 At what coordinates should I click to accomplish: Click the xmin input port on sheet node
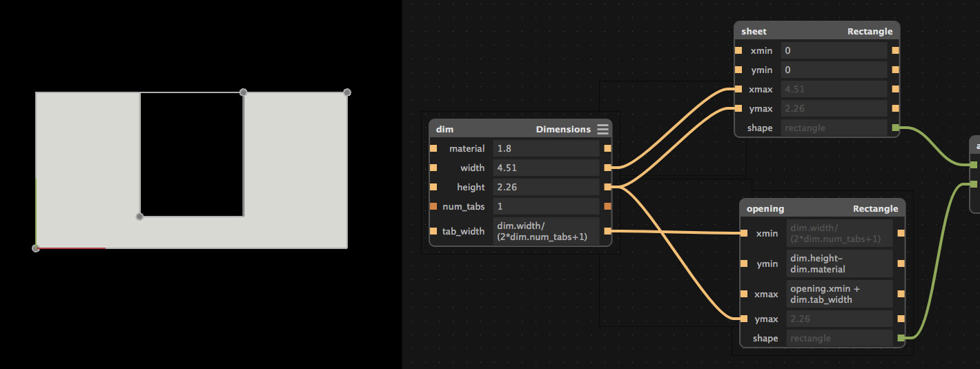[x=738, y=50]
